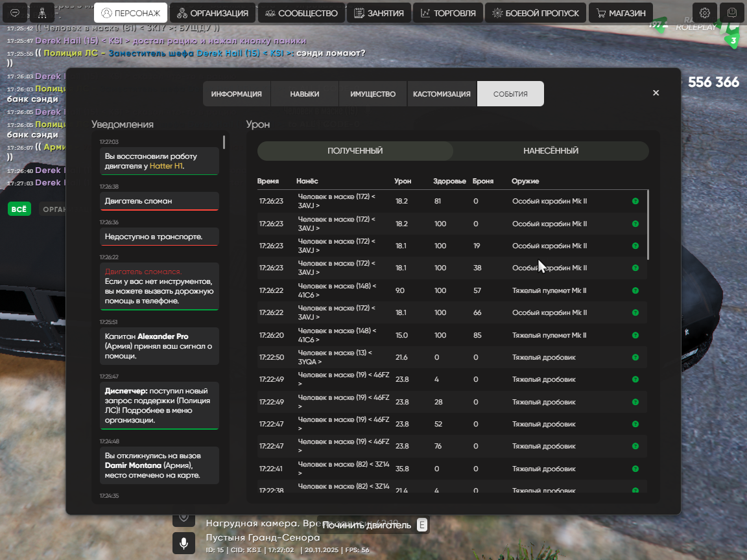747x560 pixels.
Task: Click the microphone icon at the bottom
Action: click(x=184, y=542)
